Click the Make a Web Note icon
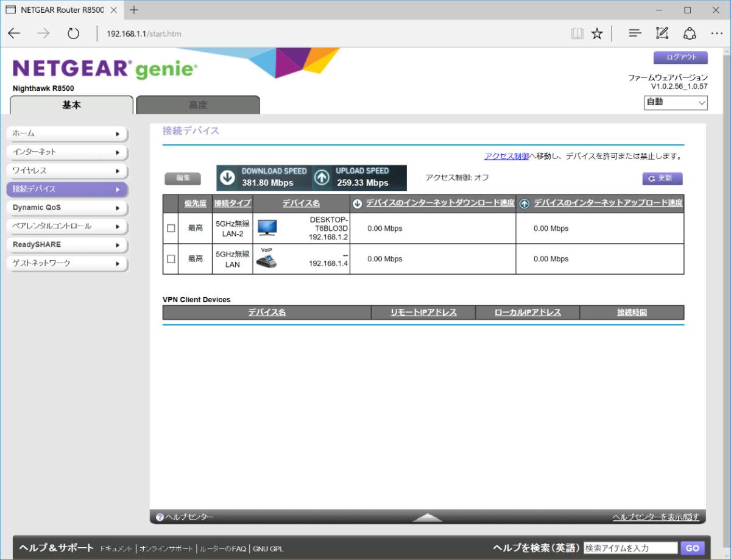This screenshot has height=560, width=731. pyautogui.click(x=662, y=34)
